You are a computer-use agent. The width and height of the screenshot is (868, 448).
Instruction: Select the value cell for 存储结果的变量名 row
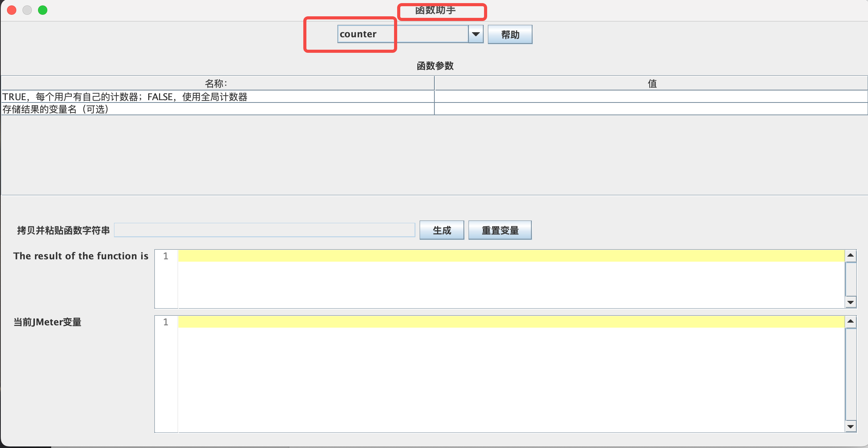coord(651,109)
